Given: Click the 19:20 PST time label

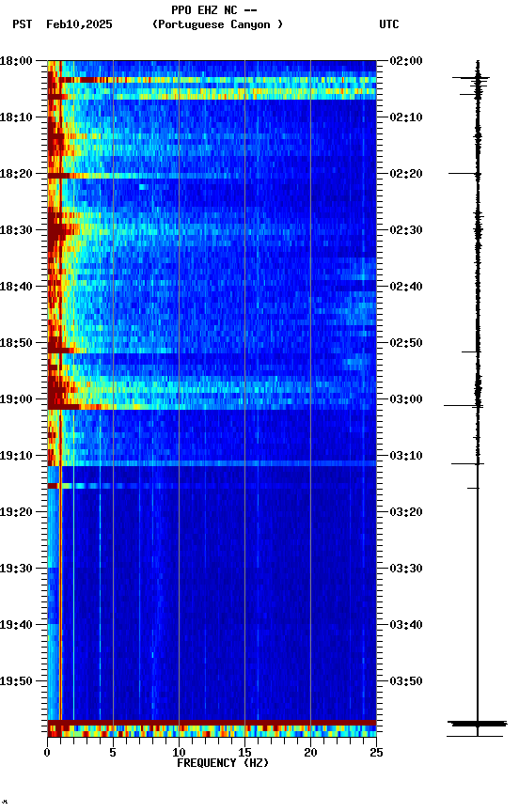Looking at the screenshot, I should 16,512.
